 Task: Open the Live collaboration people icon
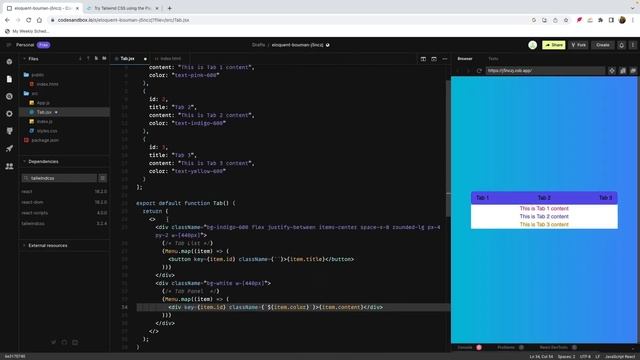coord(9,166)
